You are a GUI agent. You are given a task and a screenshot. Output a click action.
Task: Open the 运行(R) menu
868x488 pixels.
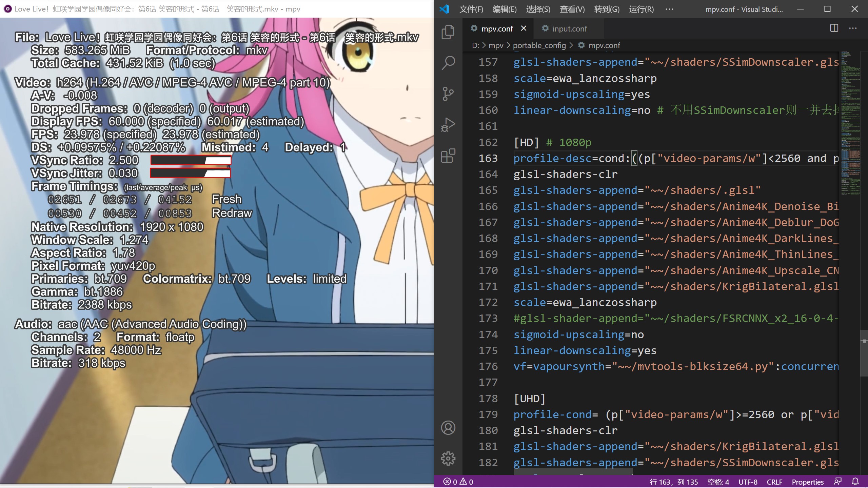tap(641, 9)
